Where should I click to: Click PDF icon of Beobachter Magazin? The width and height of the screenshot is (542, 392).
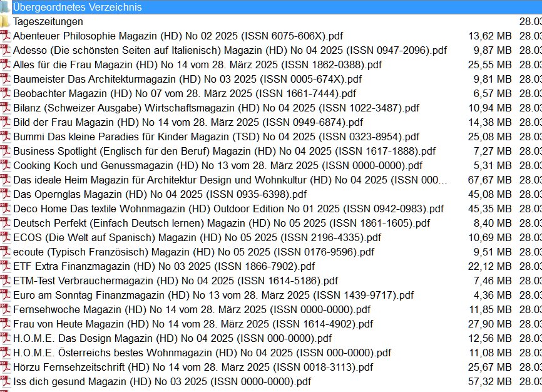(x=5, y=93)
